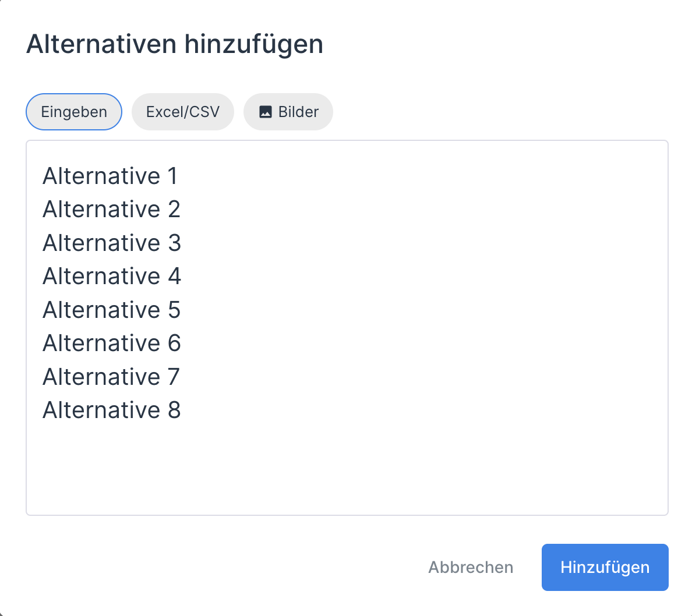Click the image icon beside Bilder
This screenshot has height=616, width=692.
[266, 112]
